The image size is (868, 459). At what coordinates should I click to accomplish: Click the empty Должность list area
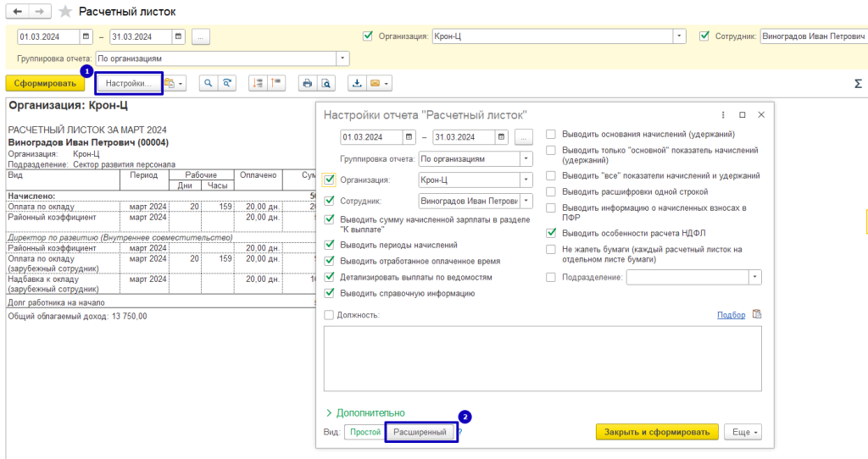pos(542,358)
